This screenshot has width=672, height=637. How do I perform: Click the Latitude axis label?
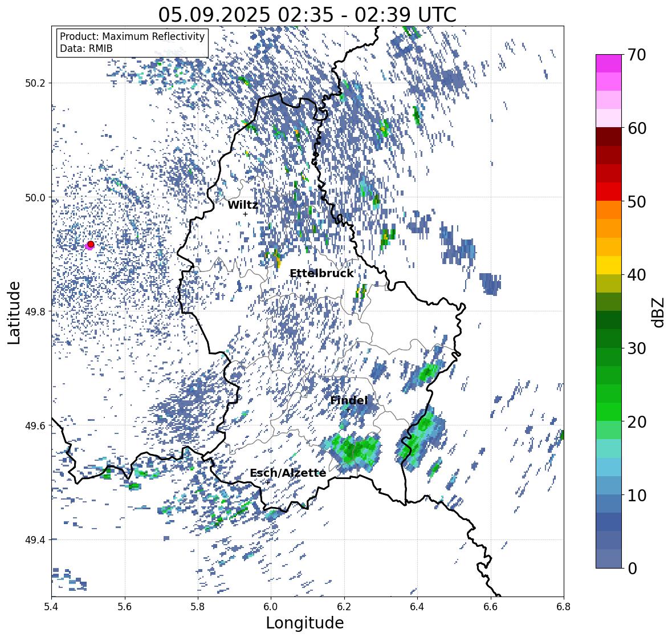14,313
